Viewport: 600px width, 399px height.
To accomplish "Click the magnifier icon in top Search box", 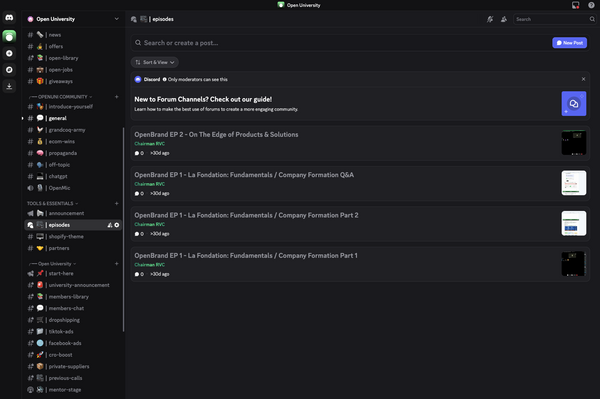I will (592, 19).
